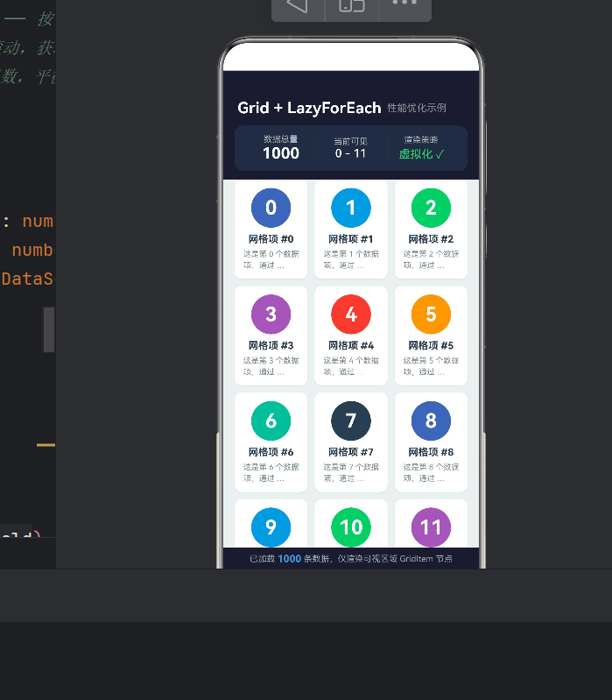
Task: Click the 数据总量 label
Action: coord(280,139)
